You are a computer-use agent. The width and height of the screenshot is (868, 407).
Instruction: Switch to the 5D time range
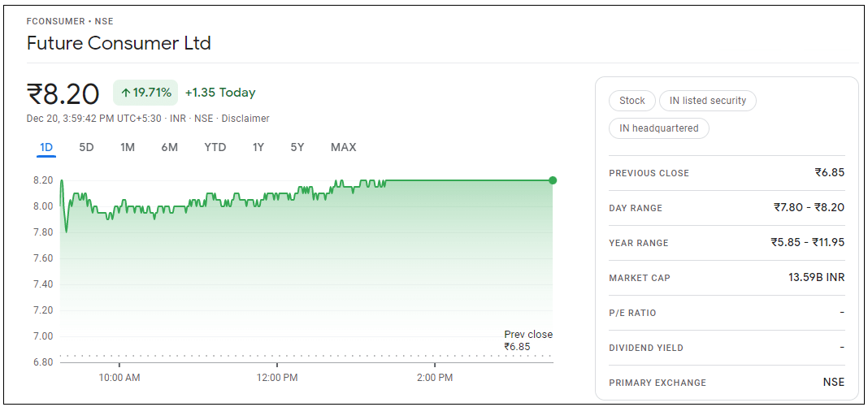pos(86,147)
